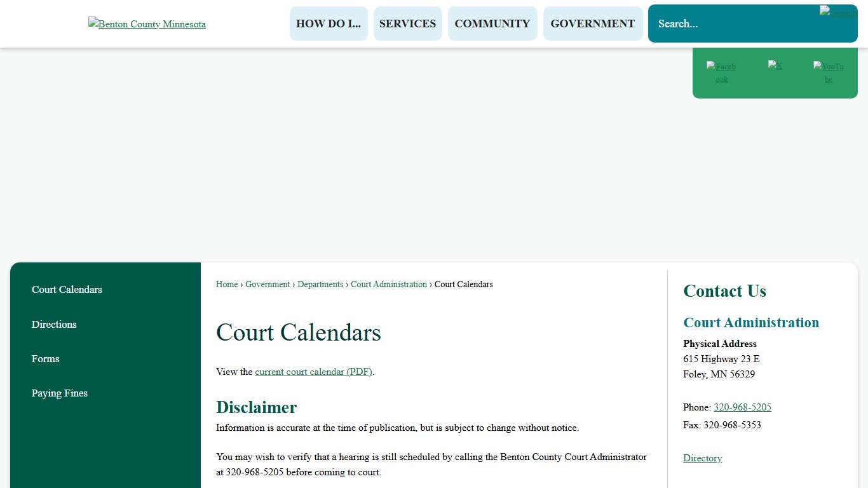Open the current court calendar PDF
Screen dimensions: 868x488
(x=313, y=372)
